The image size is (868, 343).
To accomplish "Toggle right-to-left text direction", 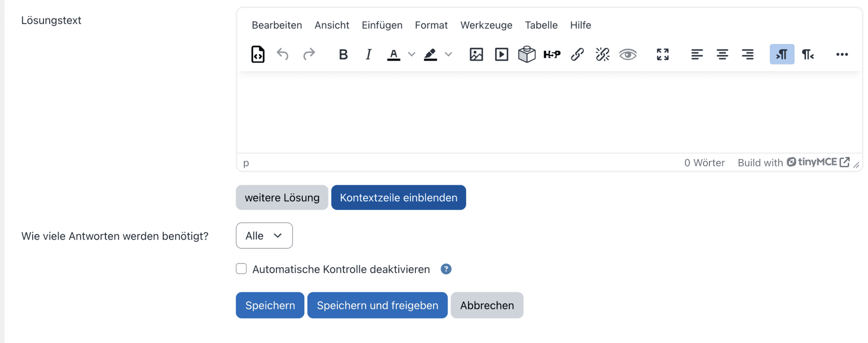I will click(808, 54).
